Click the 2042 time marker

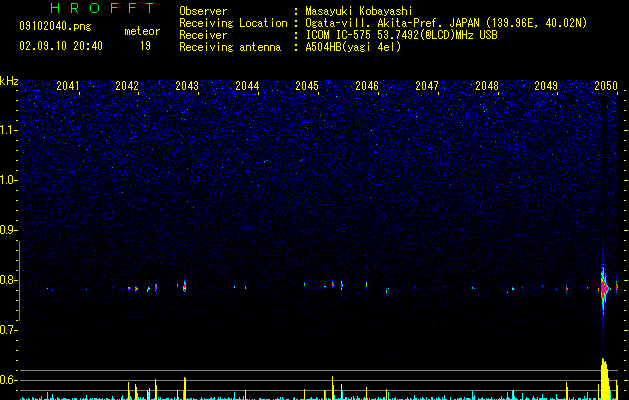pos(127,86)
